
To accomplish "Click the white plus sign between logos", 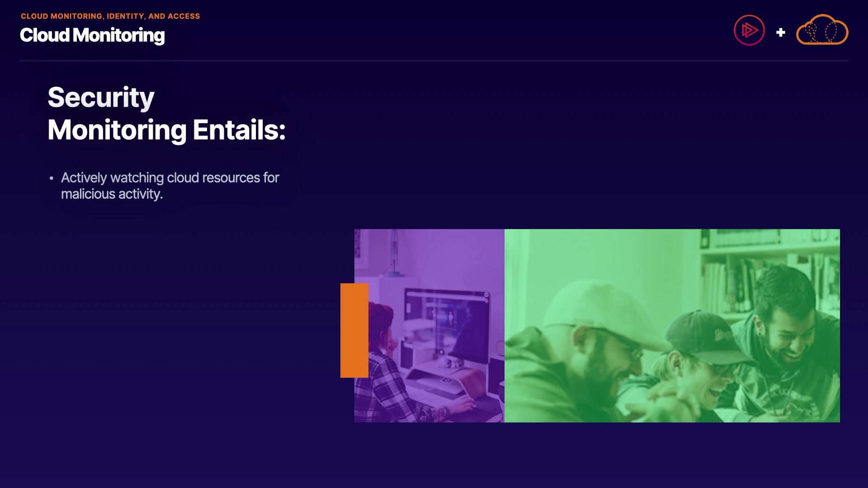I will tap(780, 33).
